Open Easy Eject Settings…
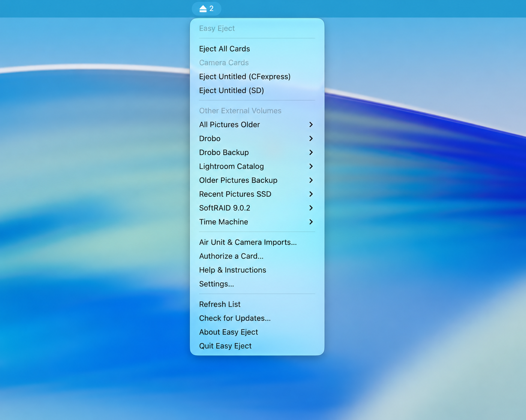This screenshot has height=420, width=526. pyautogui.click(x=257, y=284)
